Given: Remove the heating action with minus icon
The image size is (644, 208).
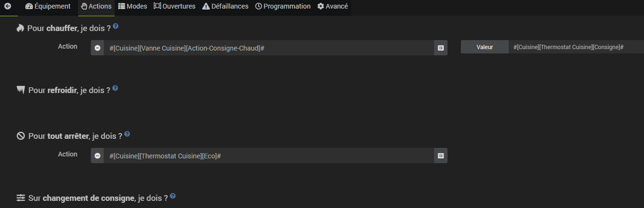Looking at the screenshot, I should coord(98,48).
